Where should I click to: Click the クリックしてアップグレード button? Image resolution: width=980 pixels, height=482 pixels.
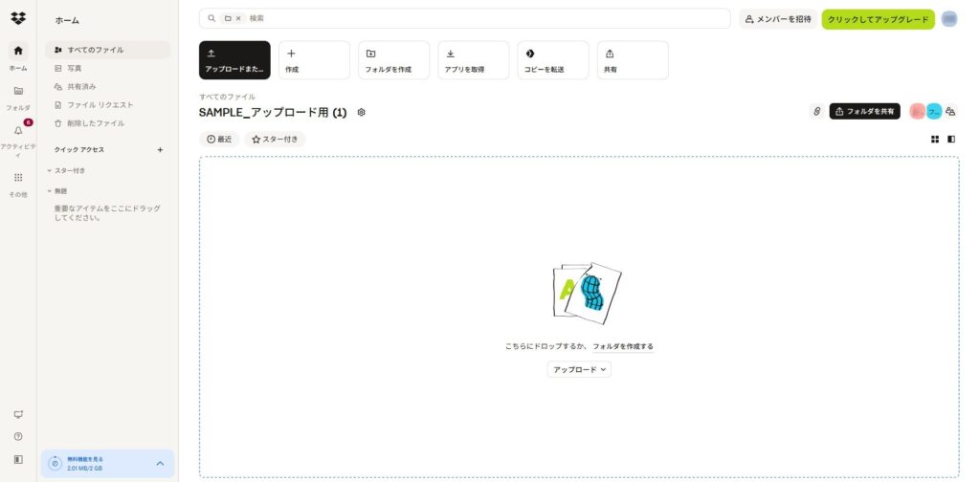pos(878,19)
